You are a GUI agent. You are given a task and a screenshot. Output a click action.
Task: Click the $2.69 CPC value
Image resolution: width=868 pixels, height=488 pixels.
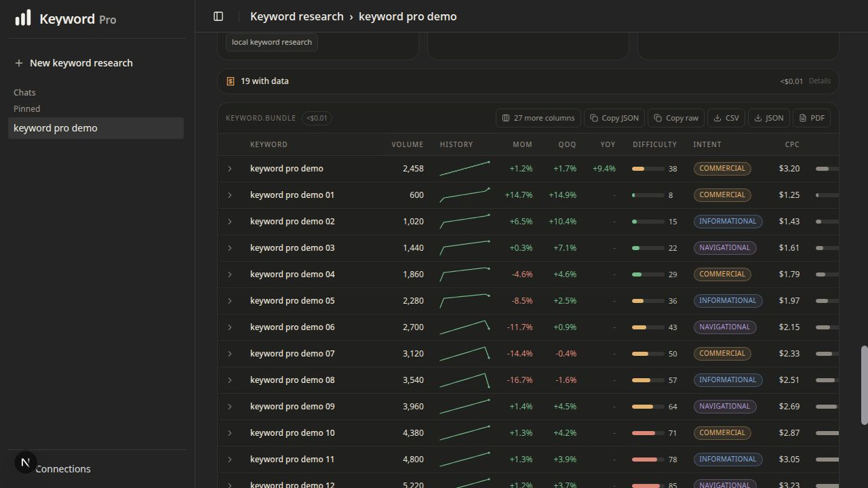[x=789, y=407]
